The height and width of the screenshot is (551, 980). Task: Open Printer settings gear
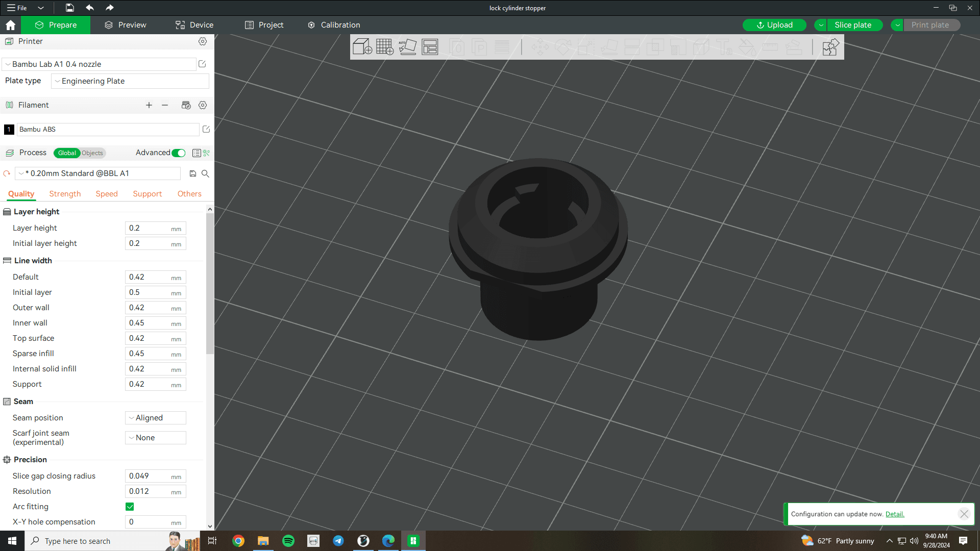pyautogui.click(x=203, y=41)
